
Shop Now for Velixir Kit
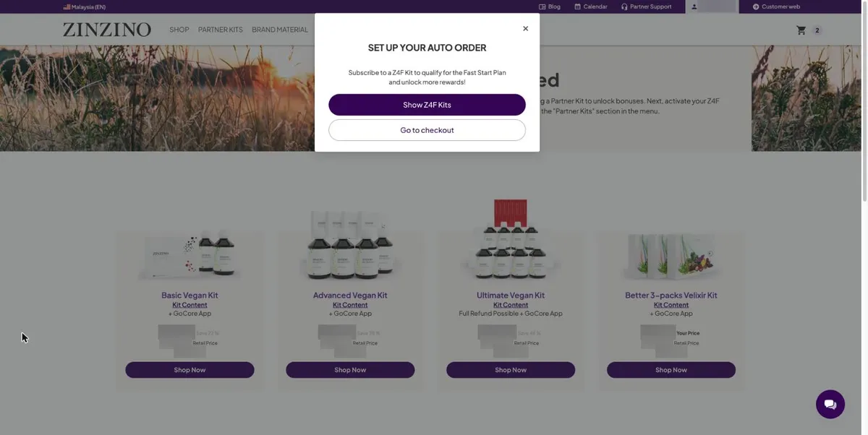click(x=671, y=370)
